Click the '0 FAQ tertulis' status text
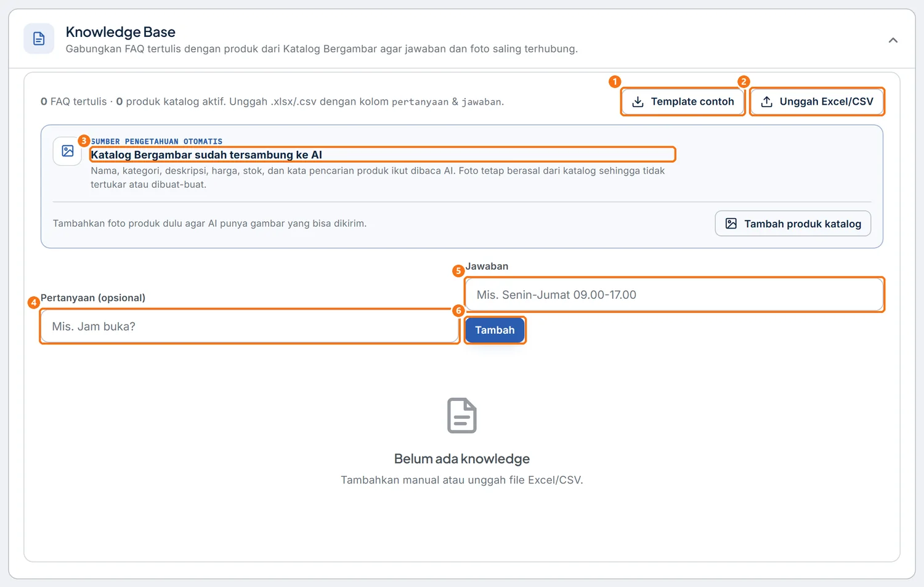 [74, 102]
